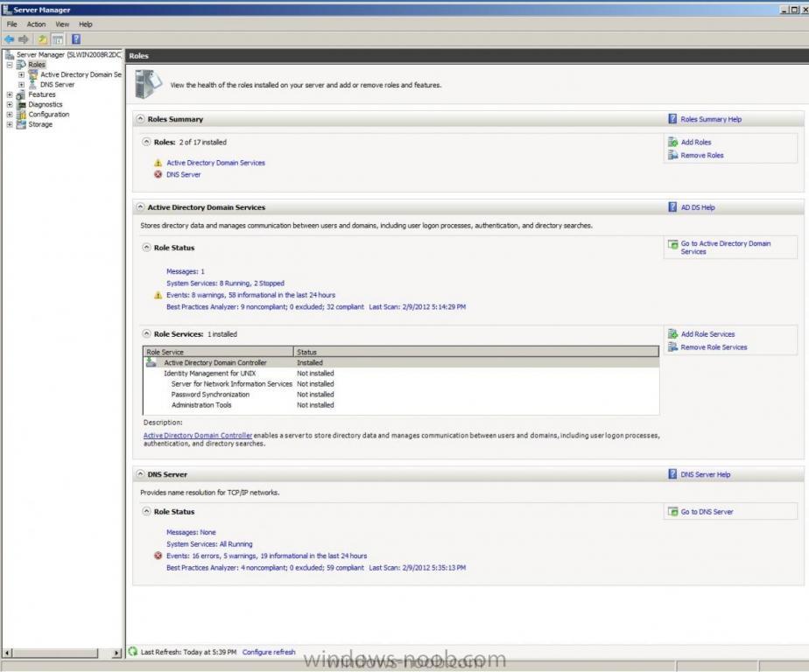The width and height of the screenshot is (809, 672).
Task: Open the File menu
Action: point(12,24)
